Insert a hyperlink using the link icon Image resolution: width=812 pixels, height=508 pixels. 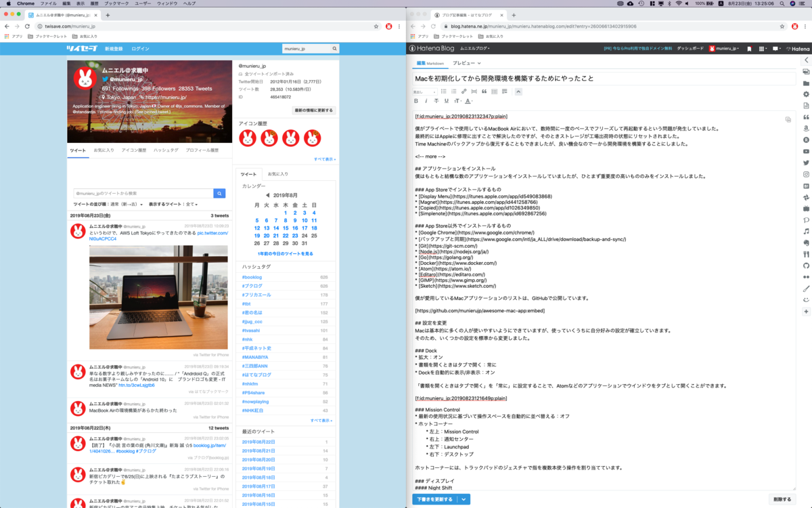pos(464,91)
